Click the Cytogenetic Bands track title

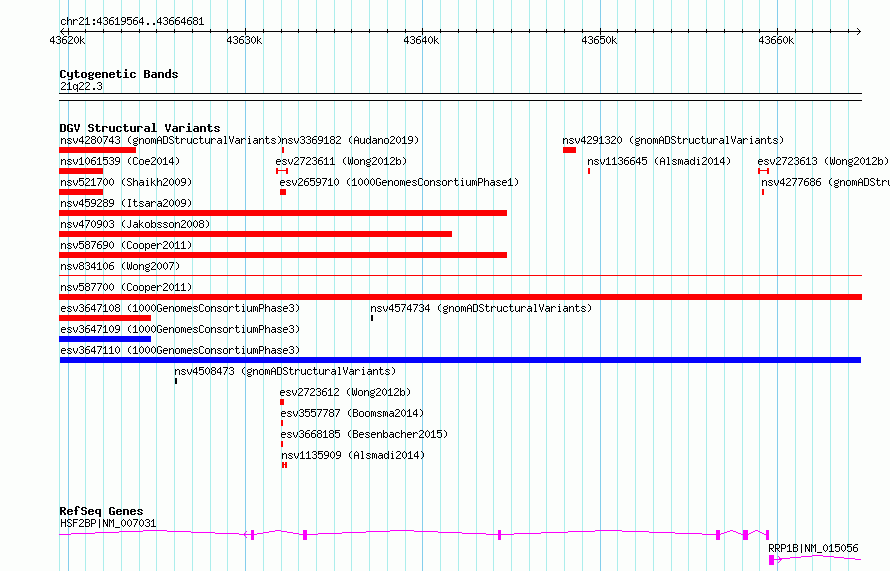119,74
